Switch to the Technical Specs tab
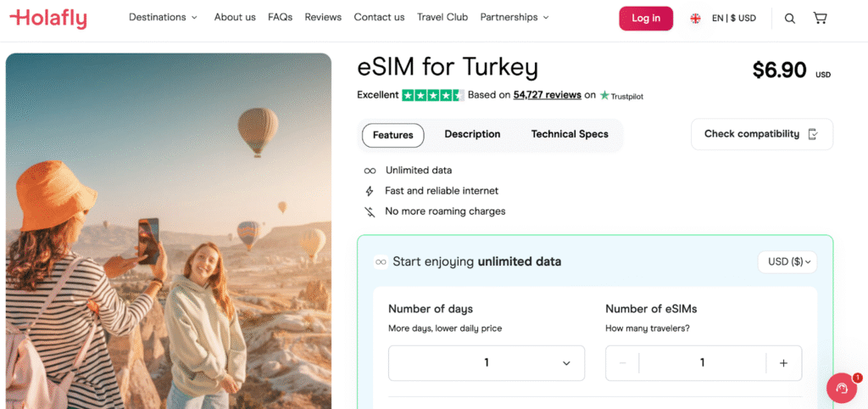 tap(570, 134)
